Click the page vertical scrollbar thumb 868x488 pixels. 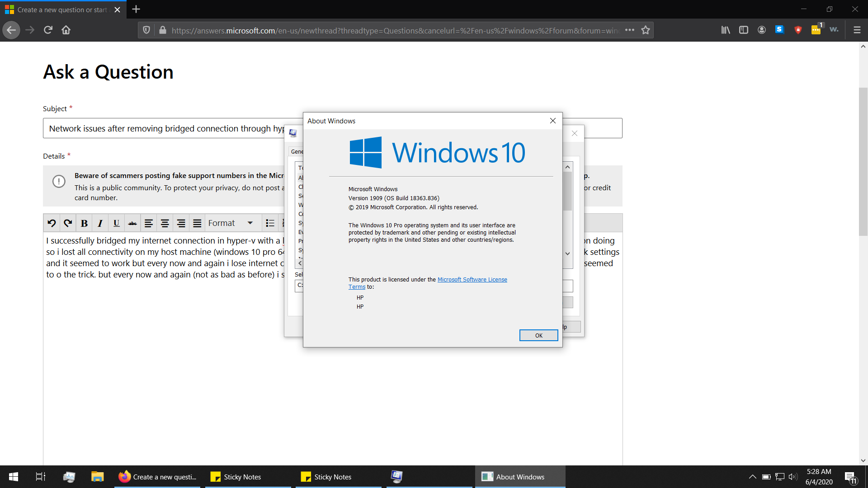[863, 161]
